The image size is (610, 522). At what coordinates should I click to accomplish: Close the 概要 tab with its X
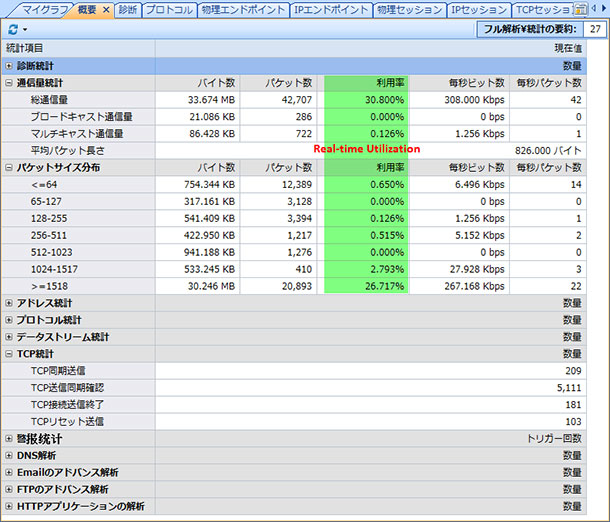[106, 10]
